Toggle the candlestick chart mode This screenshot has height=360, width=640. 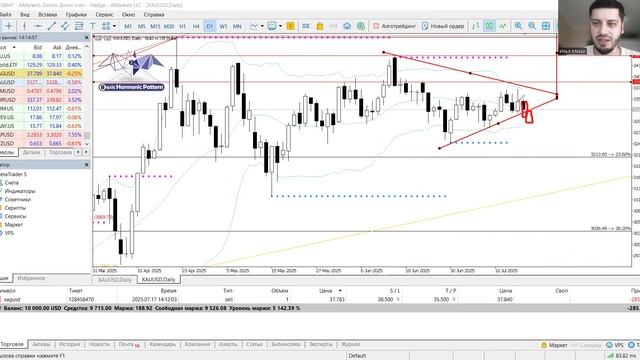pyautogui.click(x=489, y=26)
